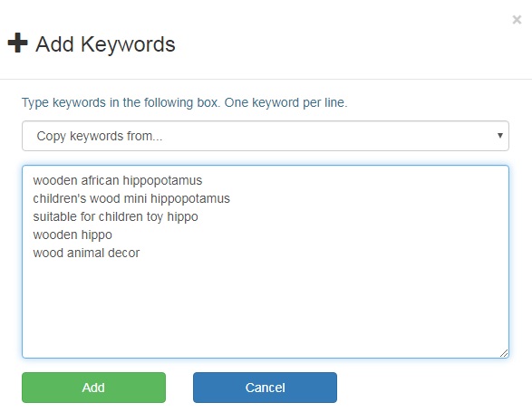Click the One keyword per line instruction
Screen dimensions: 532x412
click(286, 102)
